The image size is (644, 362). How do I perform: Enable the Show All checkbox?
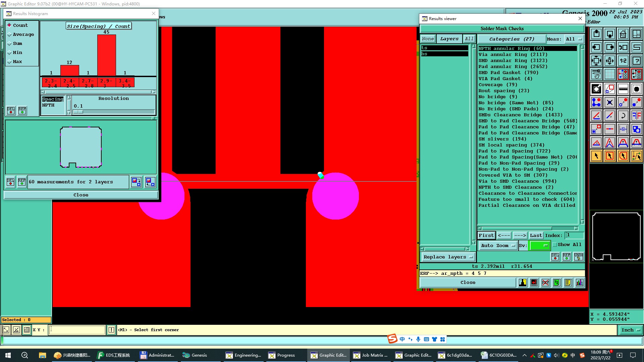(x=554, y=245)
